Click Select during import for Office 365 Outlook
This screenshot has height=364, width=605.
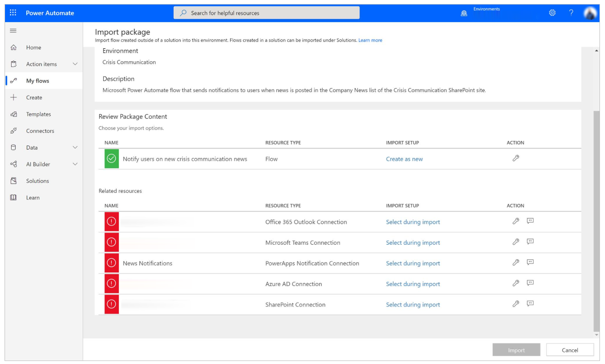(x=413, y=222)
